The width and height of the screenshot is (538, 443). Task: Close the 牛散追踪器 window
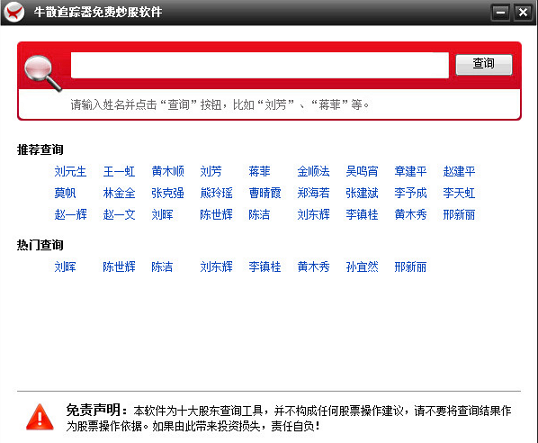523,13
